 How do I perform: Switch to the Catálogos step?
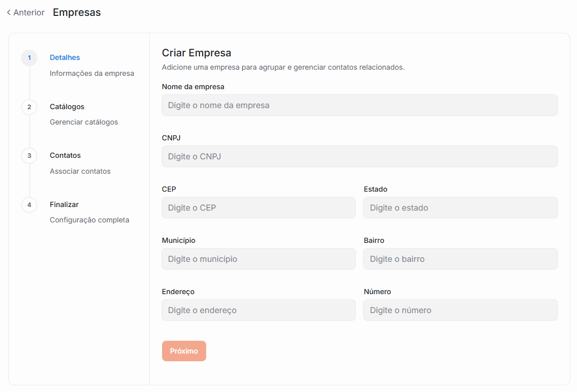click(x=67, y=107)
